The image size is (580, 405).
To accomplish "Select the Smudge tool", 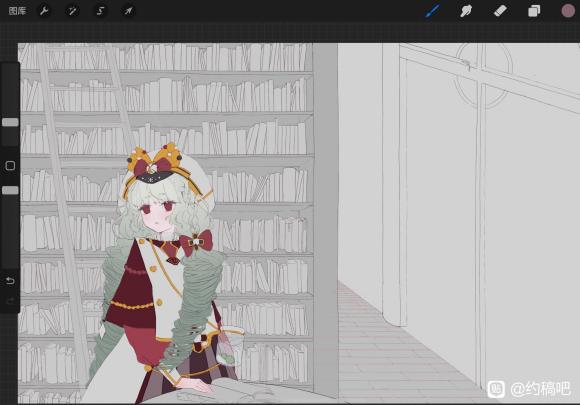I will (466, 11).
